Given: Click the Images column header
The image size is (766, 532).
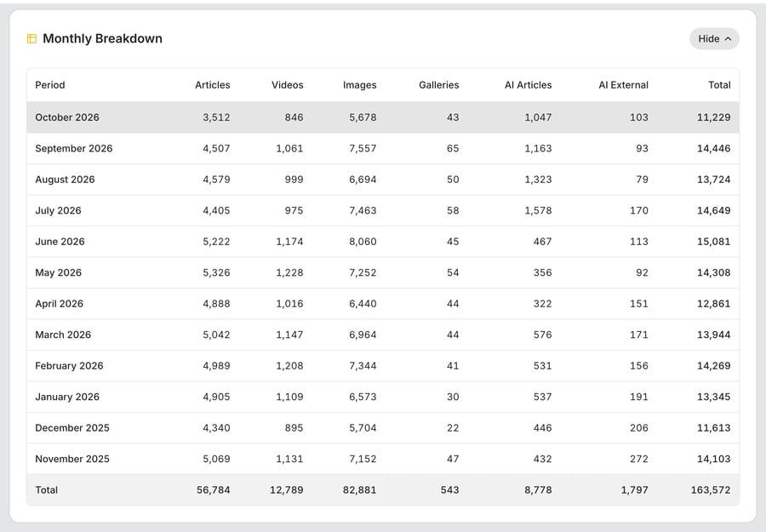Looking at the screenshot, I should click(x=359, y=85).
